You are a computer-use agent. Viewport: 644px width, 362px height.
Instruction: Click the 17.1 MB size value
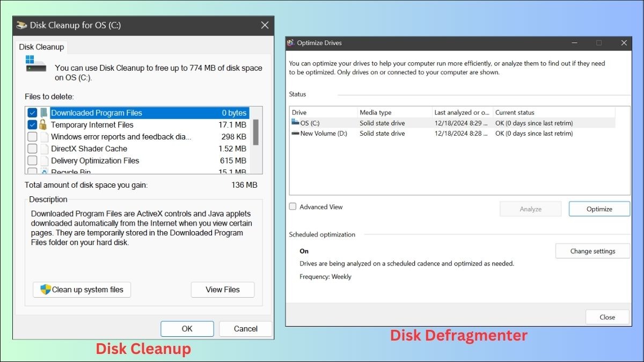click(232, 124)
